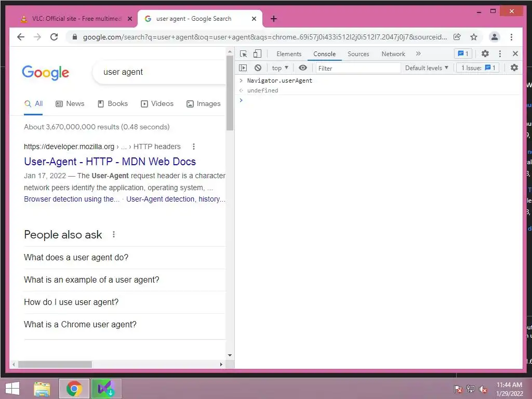The height and width of the screenshot is (399, 532).
Task: Switch to Images search results
Action: click(x=204, y=104)
